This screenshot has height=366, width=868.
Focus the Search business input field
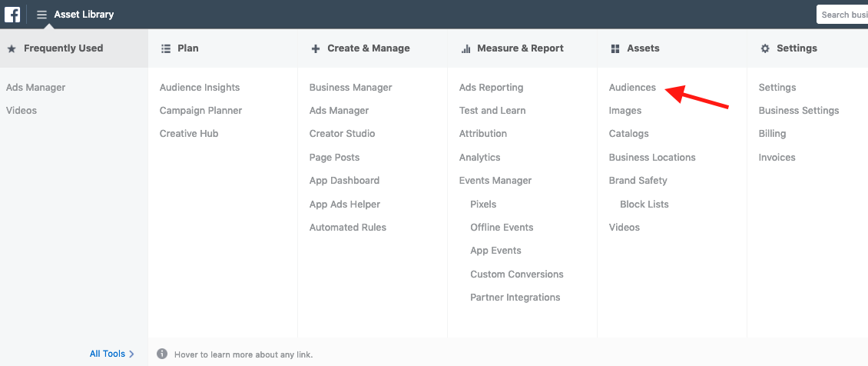(842, 15)
